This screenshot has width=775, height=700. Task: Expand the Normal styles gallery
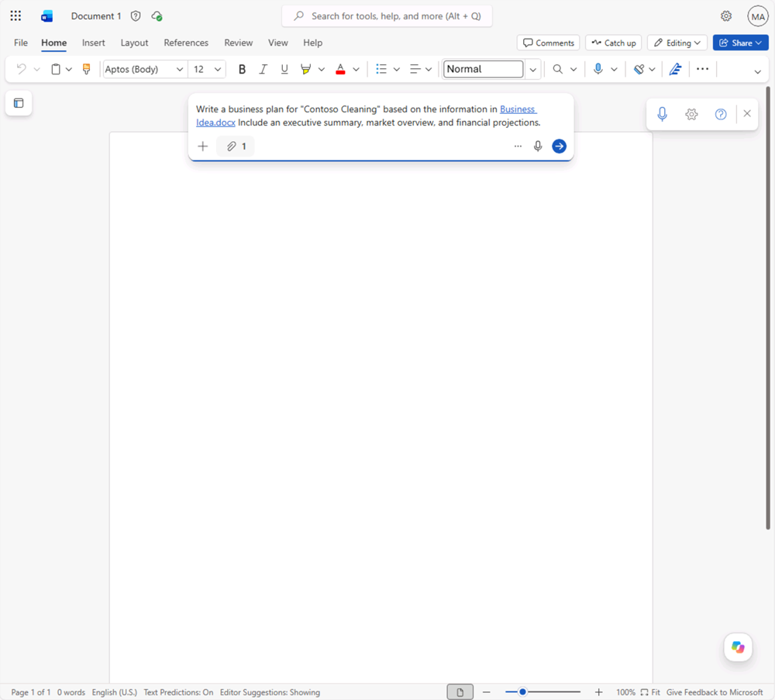pos(533,70)
